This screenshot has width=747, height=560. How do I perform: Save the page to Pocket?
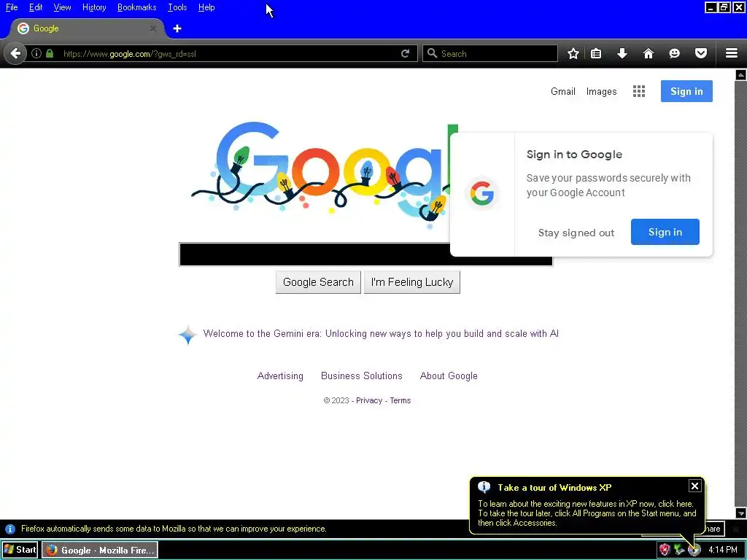701,53
